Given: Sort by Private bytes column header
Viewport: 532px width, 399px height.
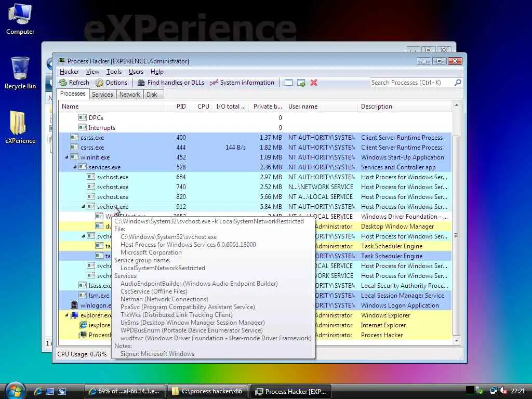Looking at the screenshot, I should (267, 106).
